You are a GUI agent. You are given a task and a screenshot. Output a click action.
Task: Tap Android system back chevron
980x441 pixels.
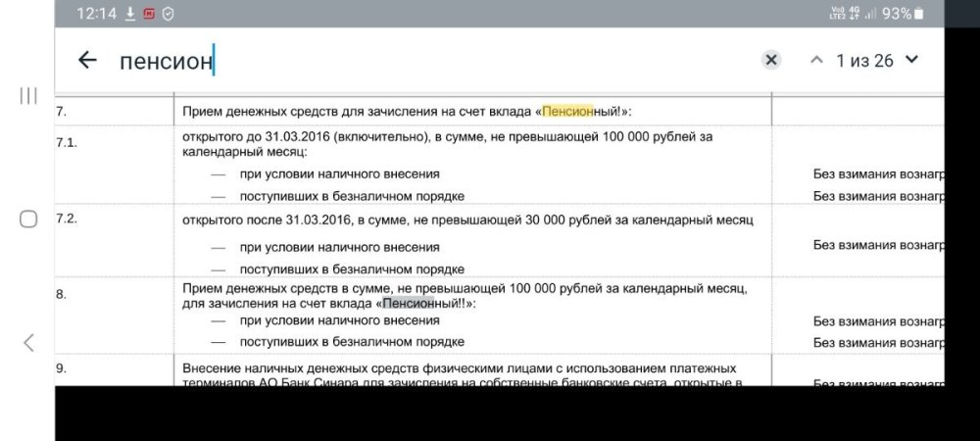point(28,342)
